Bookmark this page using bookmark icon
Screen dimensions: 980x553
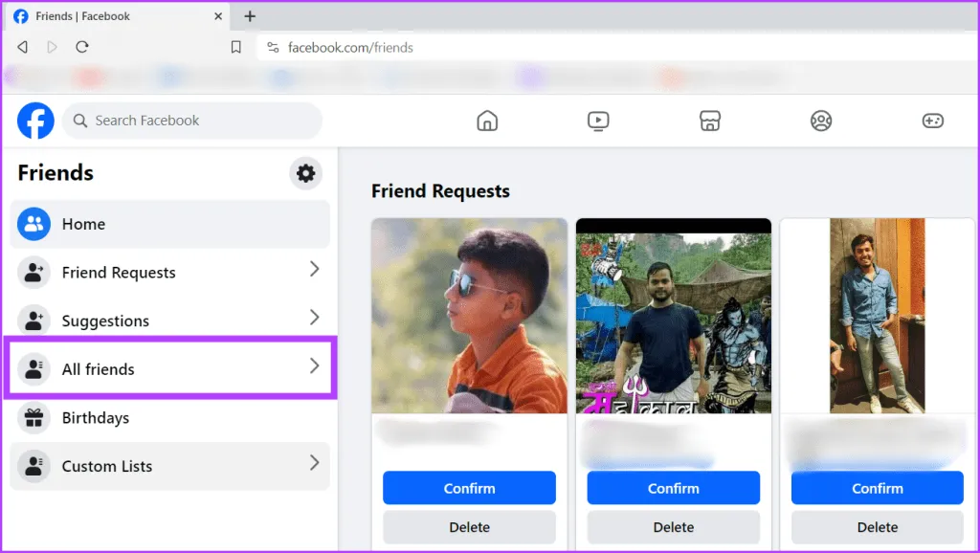[235, 47]
